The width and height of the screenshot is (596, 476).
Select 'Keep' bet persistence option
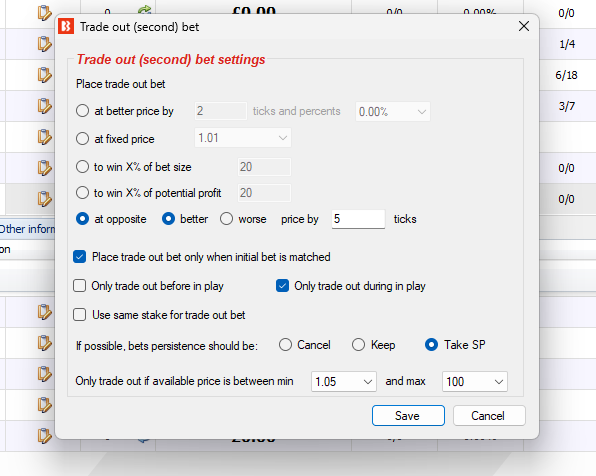click(x=358, y=345)
